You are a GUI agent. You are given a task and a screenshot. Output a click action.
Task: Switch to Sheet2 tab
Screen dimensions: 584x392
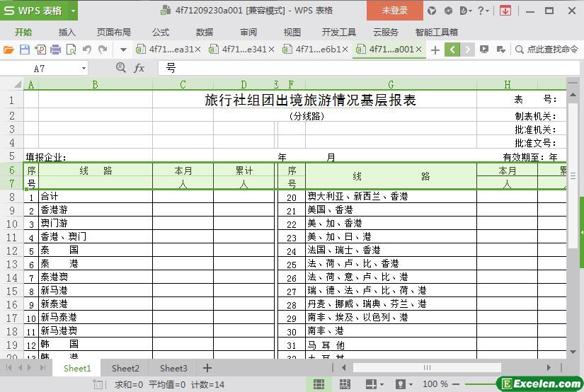125,368
